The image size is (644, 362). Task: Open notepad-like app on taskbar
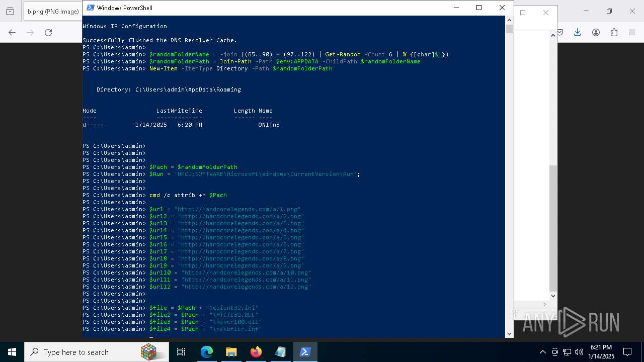pyautogui.click(x=280, y=352)
